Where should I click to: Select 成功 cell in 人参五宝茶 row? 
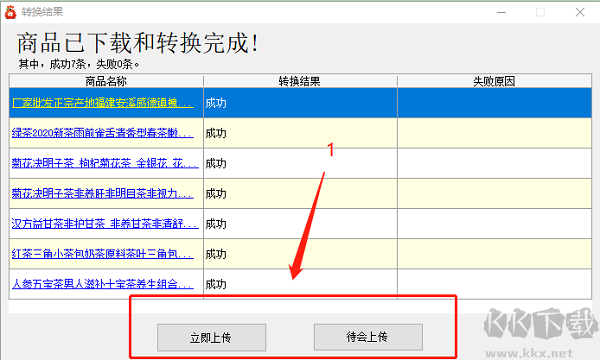pos(300,284)
